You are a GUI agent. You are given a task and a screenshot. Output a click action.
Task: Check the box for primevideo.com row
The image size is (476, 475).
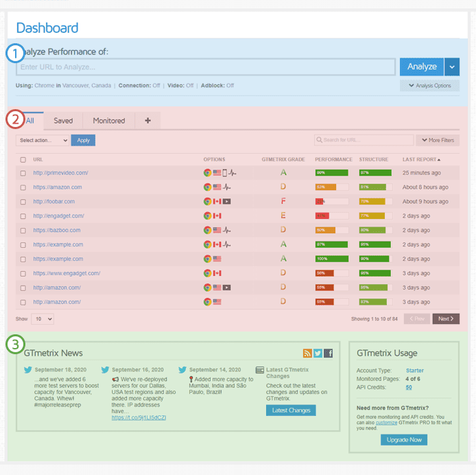pyautogui.click(x=23, y=173)
